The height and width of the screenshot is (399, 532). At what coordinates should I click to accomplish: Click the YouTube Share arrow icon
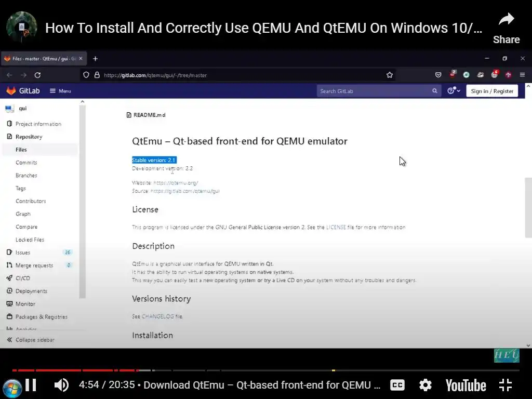[x=506, y=20]
